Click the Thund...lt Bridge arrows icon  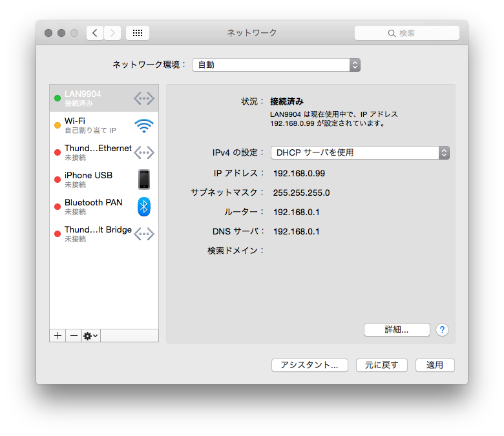144,234
